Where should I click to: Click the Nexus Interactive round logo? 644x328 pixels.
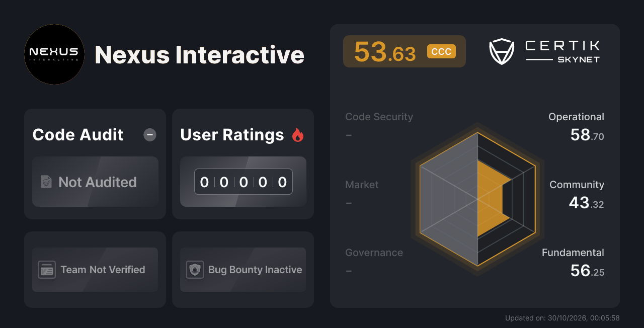click(x=54, y=54)
